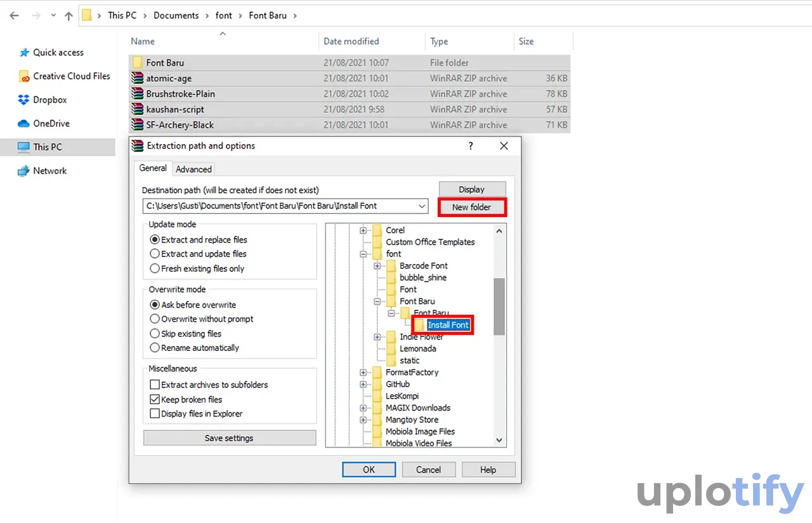
Task: Click the Display button
Action: point(472,189)
